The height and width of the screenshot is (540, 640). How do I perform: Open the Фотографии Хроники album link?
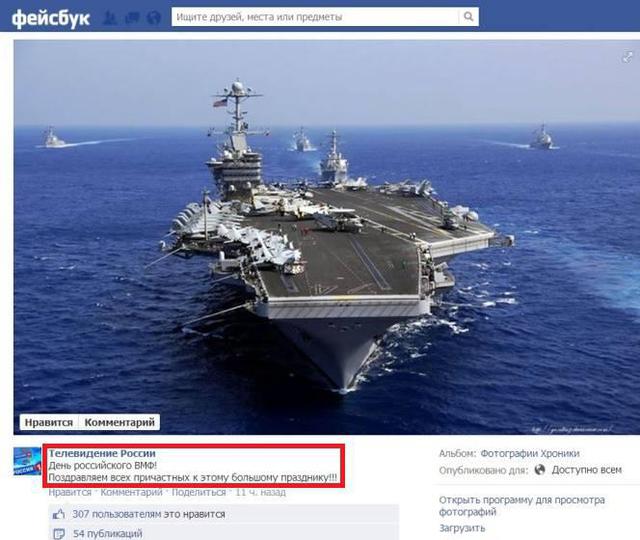[530, 453]
